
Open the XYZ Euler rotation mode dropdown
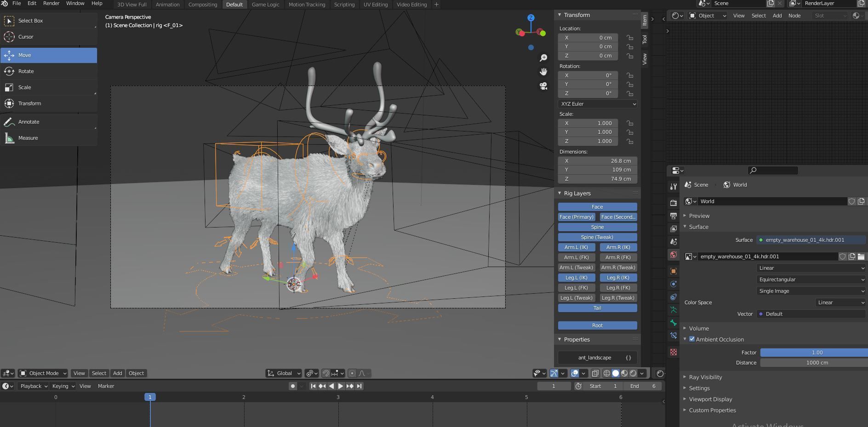(x=598, y=104)
